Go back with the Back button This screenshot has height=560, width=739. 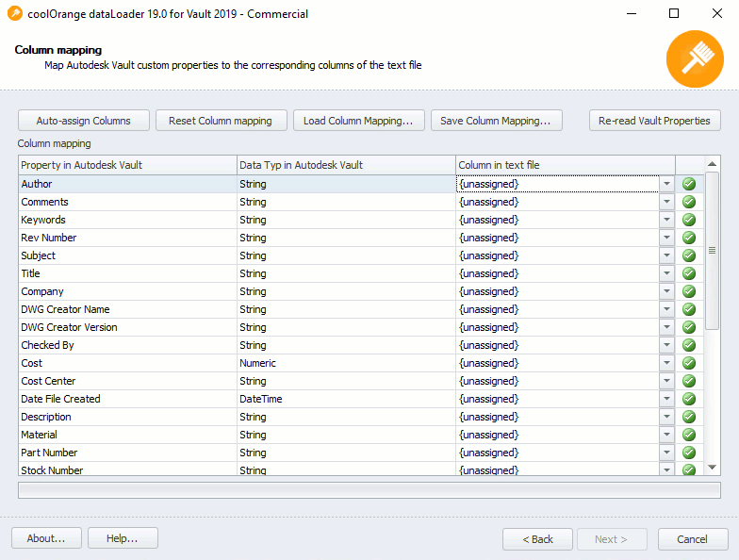pos(537,538)
